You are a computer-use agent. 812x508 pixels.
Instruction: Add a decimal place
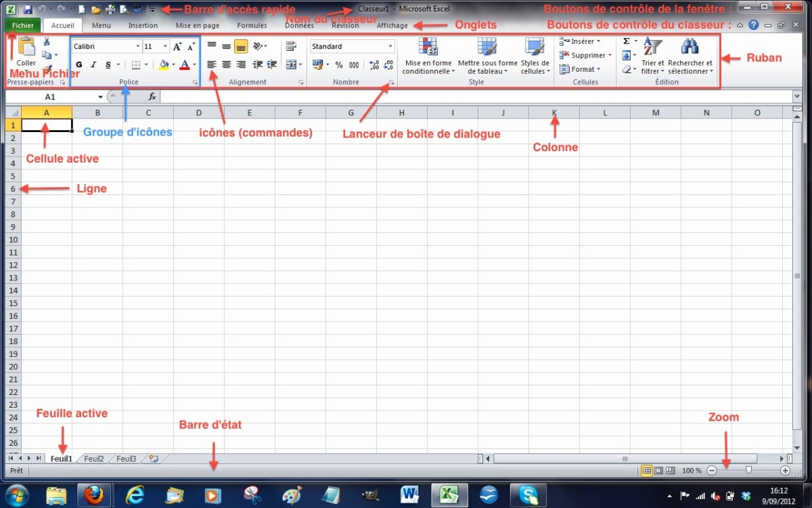(374, 65)
